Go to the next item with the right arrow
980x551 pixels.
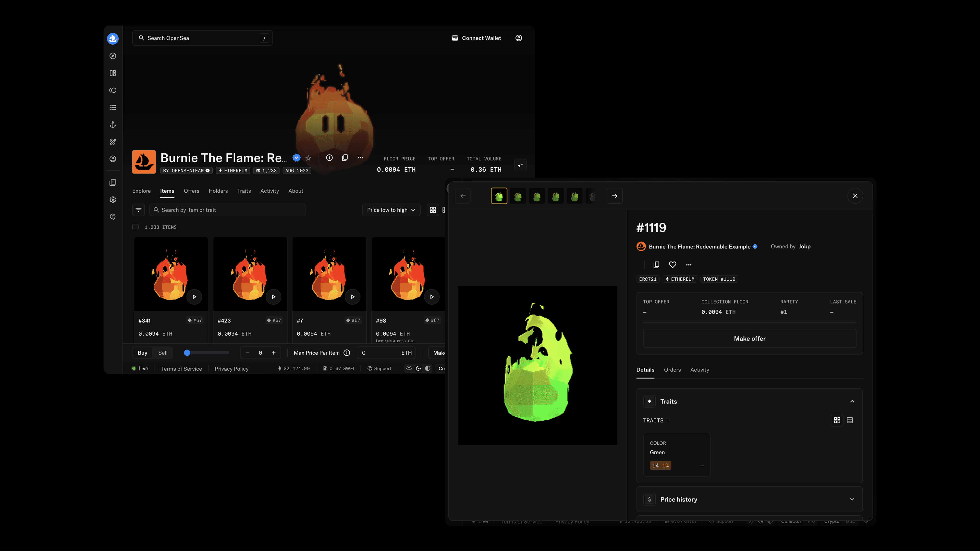pos(615,196)
